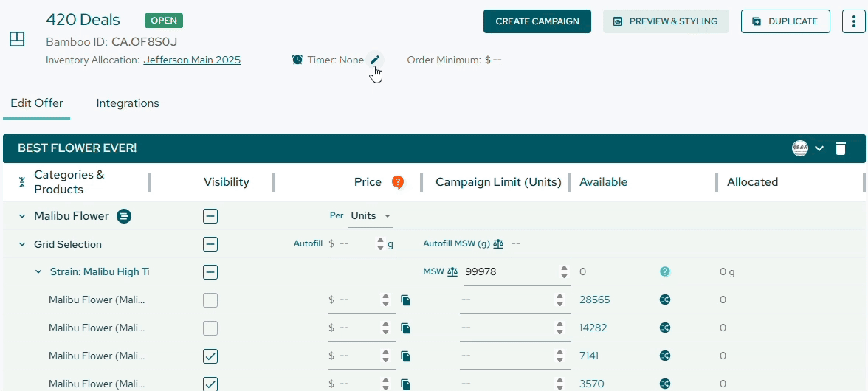This screenshot has height=391, width=868.
Task: Open PREVIEW & STYLING
Action: coord(666,21)
